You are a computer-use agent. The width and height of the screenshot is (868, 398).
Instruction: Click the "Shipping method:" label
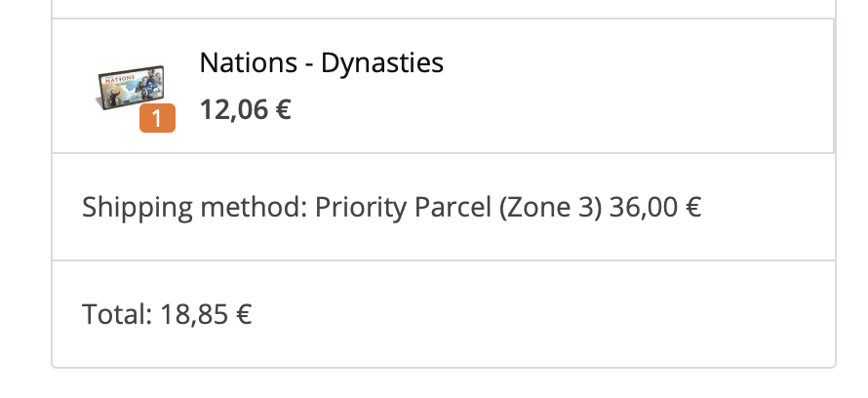tap(195, 207)
